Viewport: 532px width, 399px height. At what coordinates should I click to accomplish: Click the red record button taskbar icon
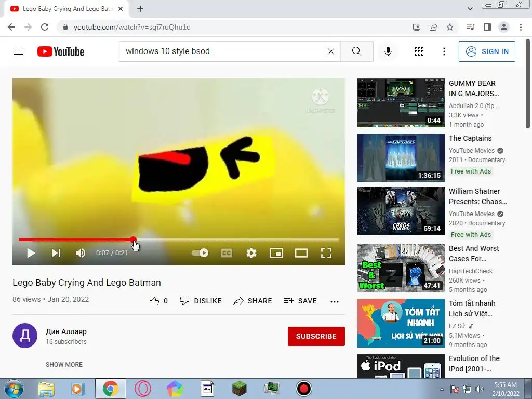[303, 389]
